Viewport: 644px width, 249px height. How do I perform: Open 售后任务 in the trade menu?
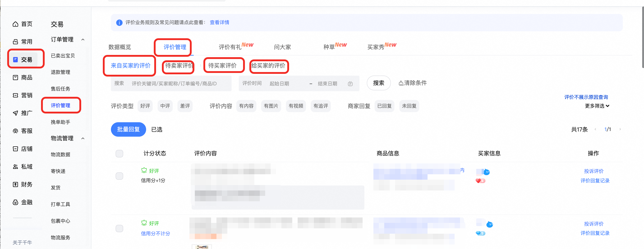(x=60, y=89)
